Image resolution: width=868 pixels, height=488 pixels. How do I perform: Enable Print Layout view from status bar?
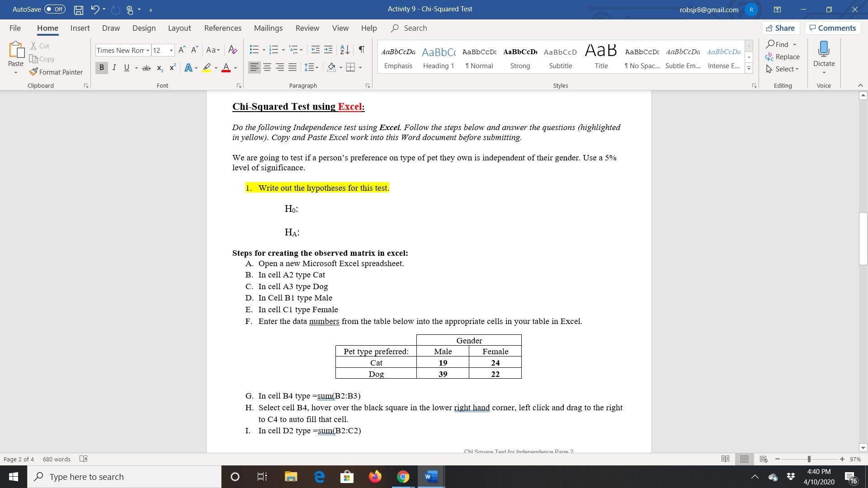[x=744, y=459]
